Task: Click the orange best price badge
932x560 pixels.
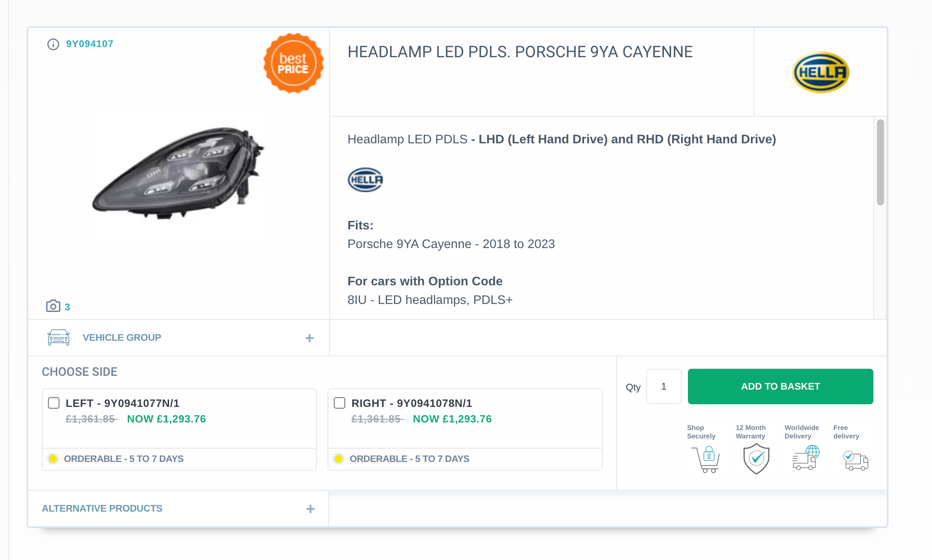Action: click(293, 63)
